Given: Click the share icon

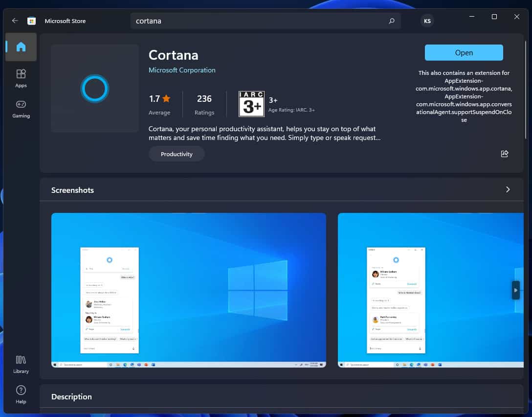Looking at the screenshot, I should pos(505,154).
